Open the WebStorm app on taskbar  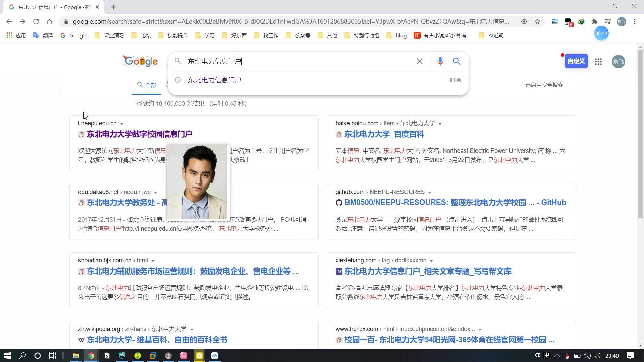(x=122, y=356)
